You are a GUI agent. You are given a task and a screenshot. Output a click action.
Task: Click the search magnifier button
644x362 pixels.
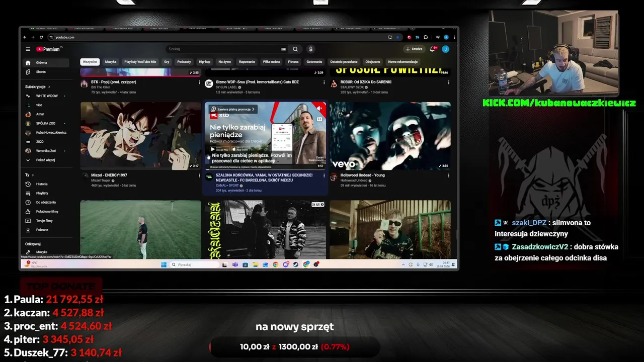click(295, 49)
